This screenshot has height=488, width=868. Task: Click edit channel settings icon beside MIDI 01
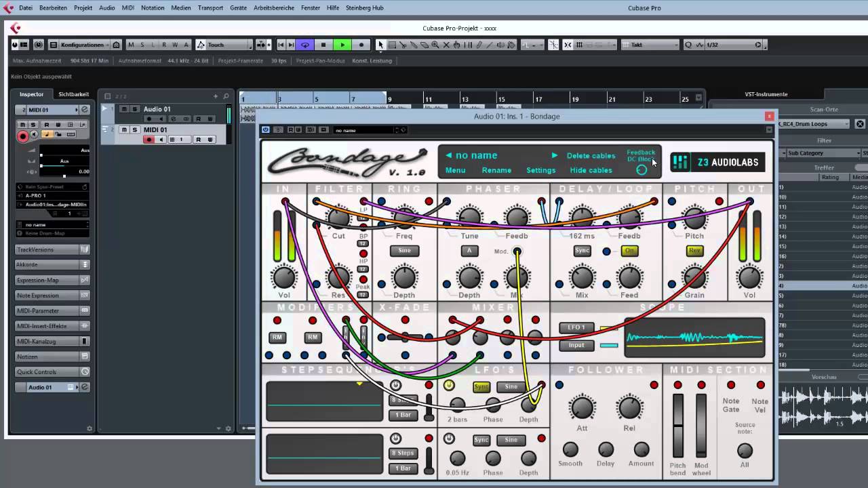[85, 110]
